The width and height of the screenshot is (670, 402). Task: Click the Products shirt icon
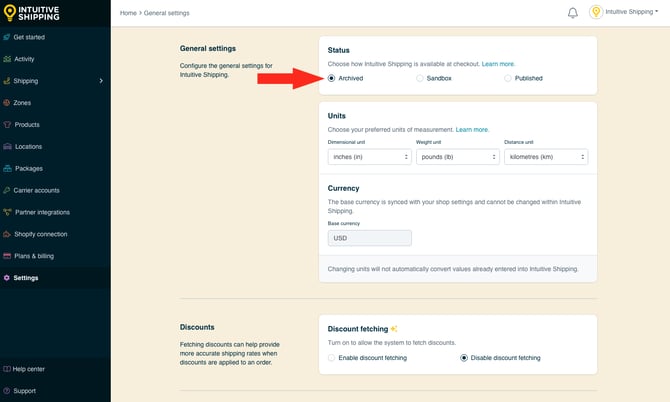tap(7, 125)
